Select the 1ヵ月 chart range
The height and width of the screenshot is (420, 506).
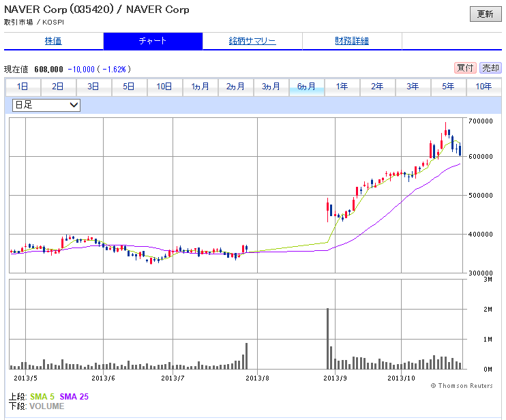(x=200, y=87)
